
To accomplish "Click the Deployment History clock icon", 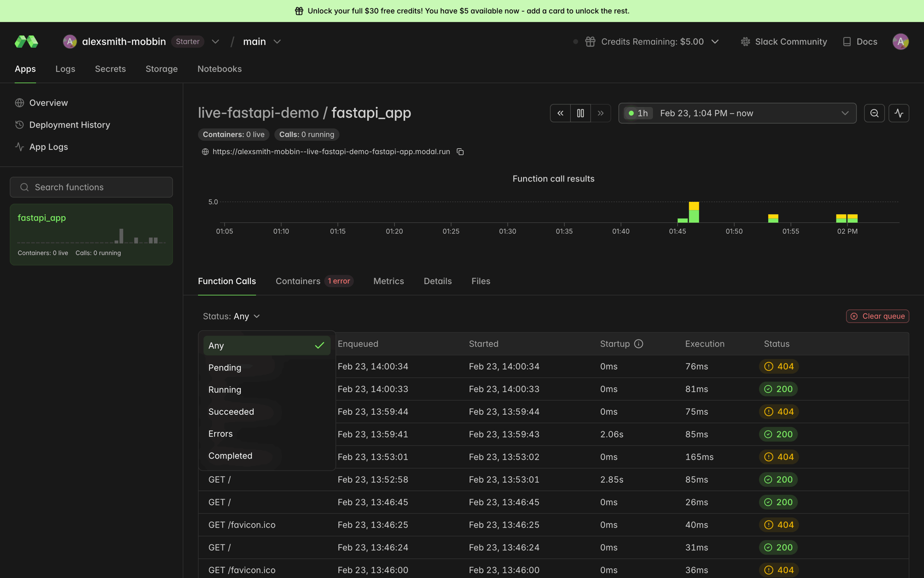I will [x=20, y=125].
